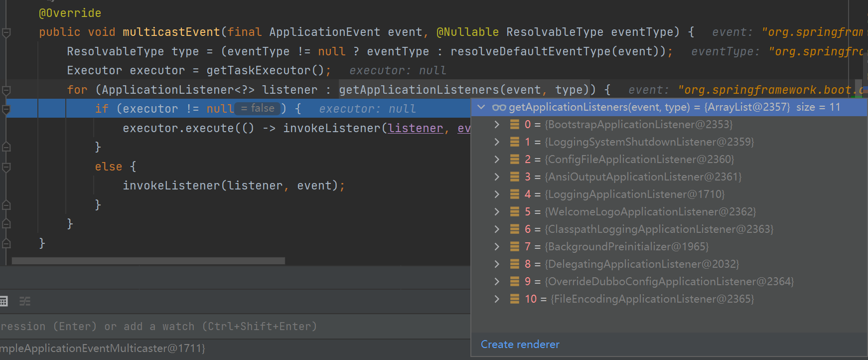Click the editor's horizontal scrollbar thumb
Screen dimensions: 868x360
[x=148, y=261]
